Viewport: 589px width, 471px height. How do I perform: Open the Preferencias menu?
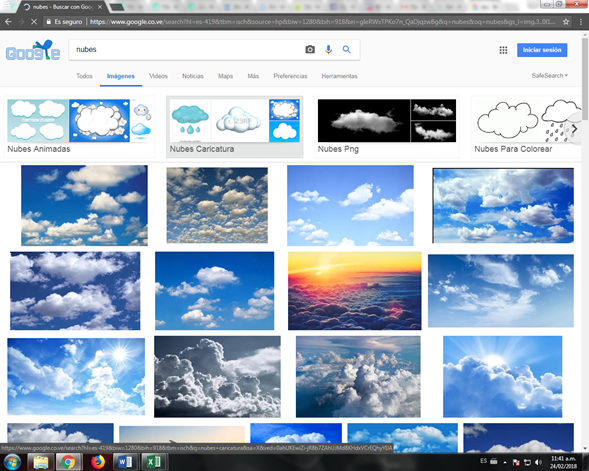point(290,76)
